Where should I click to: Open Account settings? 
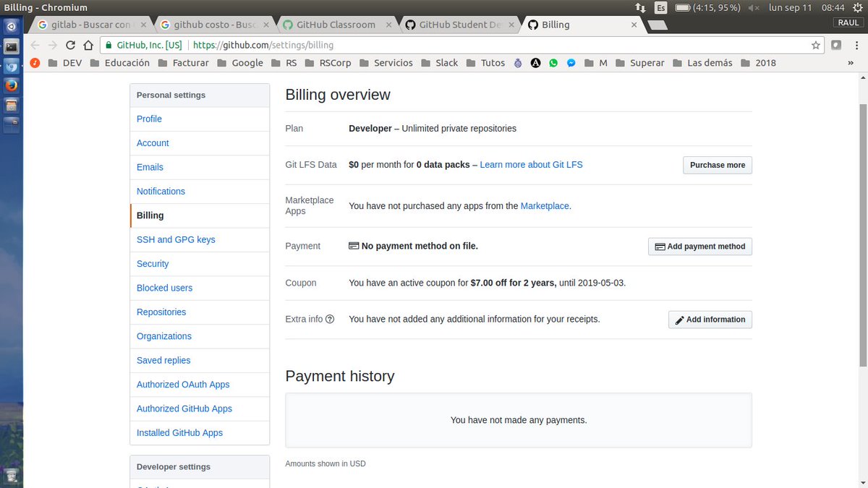153,143
